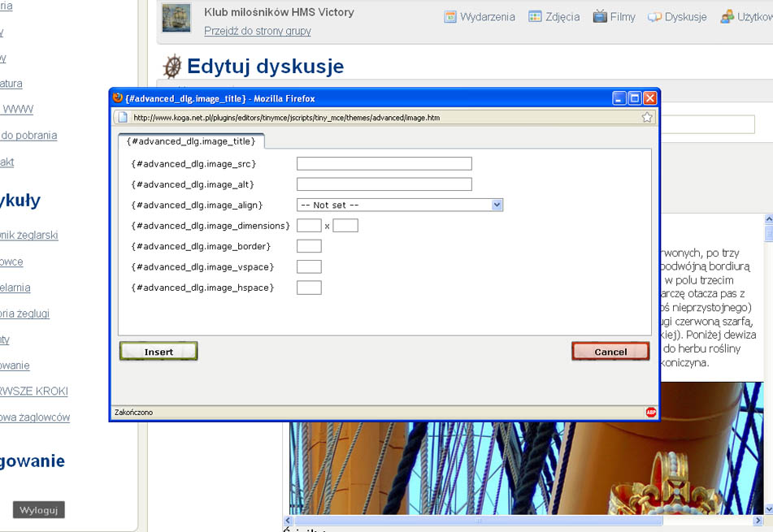Focus the image_src input field
This screenshot has height=532, width=773.
tap(384, 164)
